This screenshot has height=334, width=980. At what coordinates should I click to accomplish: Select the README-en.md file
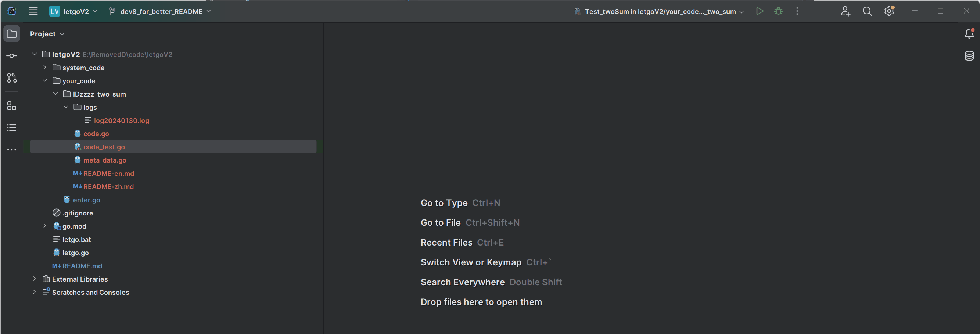click(109, 173)
